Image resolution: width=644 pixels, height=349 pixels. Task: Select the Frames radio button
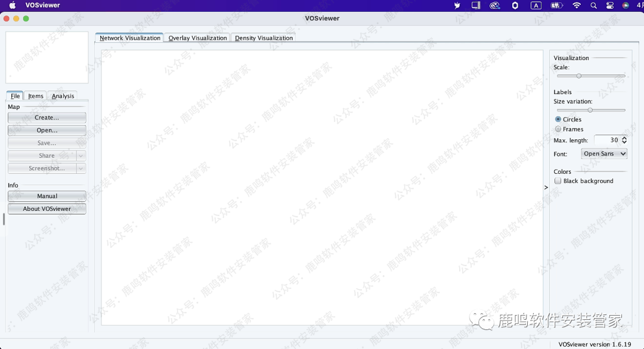[558, 129]
